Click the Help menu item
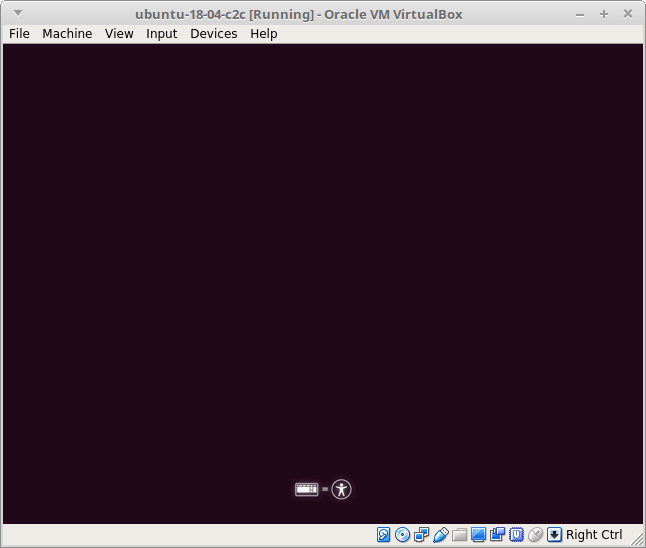The image size is (646, 548). point(264,33)
